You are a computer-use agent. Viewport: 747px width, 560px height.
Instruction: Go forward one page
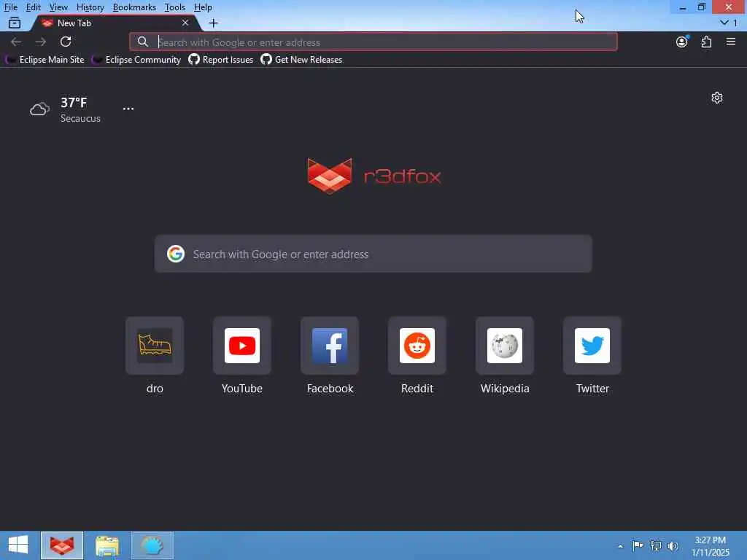(x=41, y=42)
